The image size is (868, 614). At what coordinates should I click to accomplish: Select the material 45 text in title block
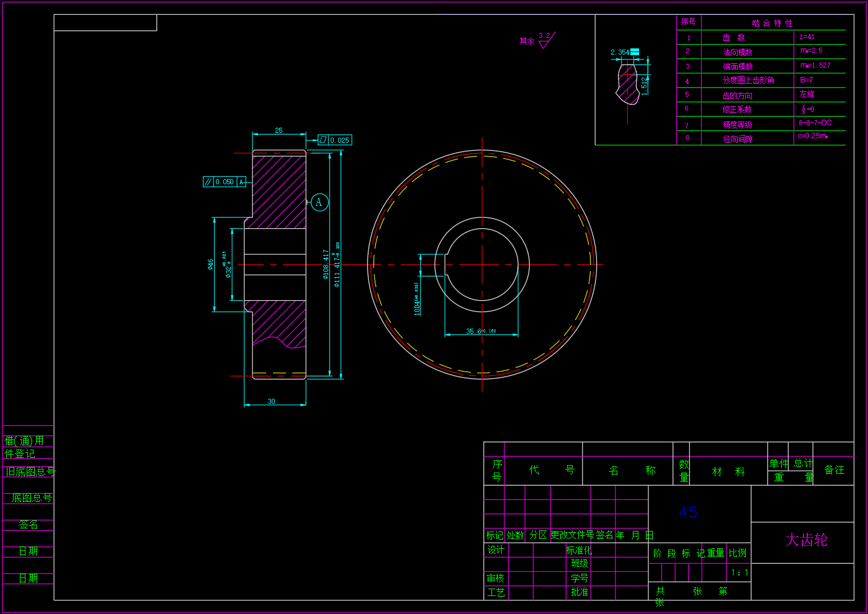(688, 512)
